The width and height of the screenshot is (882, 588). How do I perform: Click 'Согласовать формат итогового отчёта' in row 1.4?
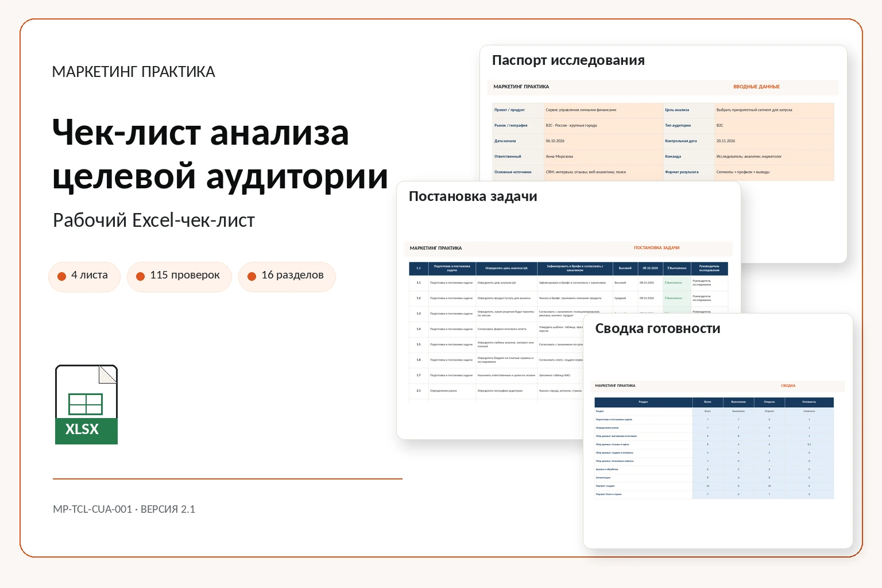tap(502, 329)
